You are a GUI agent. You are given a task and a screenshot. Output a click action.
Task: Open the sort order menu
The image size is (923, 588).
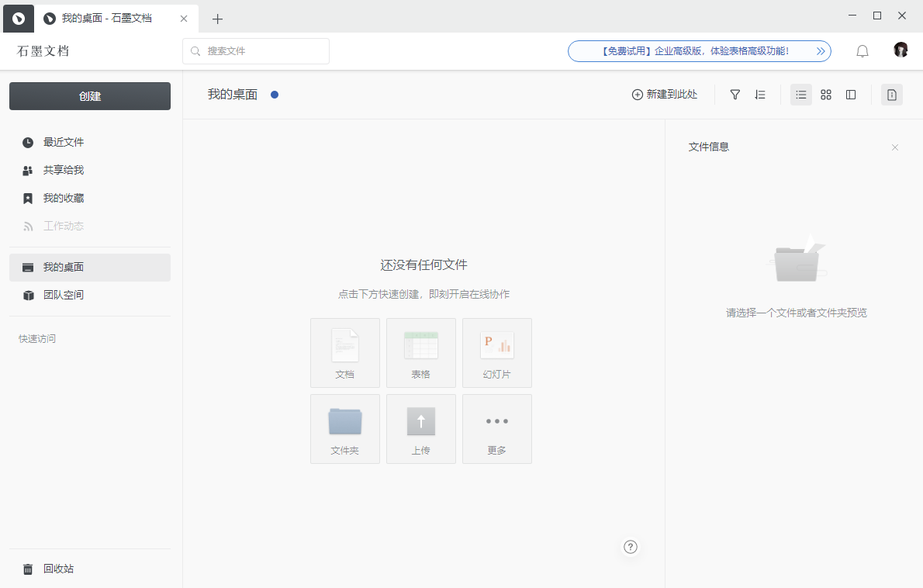(760, 94)
